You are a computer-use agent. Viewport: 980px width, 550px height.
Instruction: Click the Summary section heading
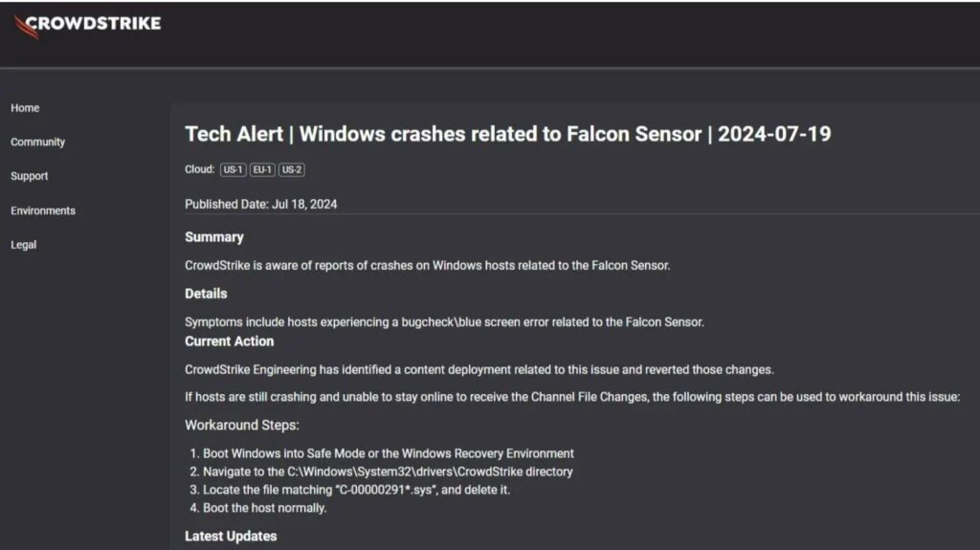click(x=214, y=237)
